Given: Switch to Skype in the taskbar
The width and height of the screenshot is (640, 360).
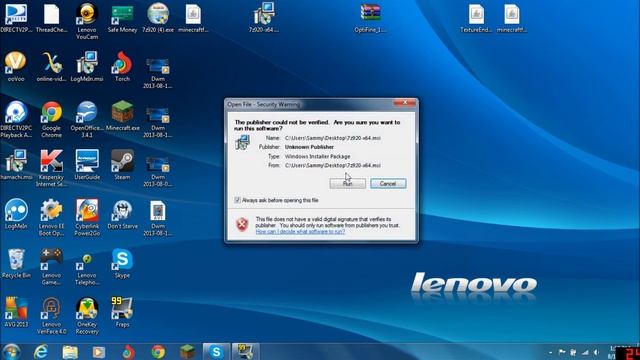Looking at the screenshot, I should (x=216, y=352).
